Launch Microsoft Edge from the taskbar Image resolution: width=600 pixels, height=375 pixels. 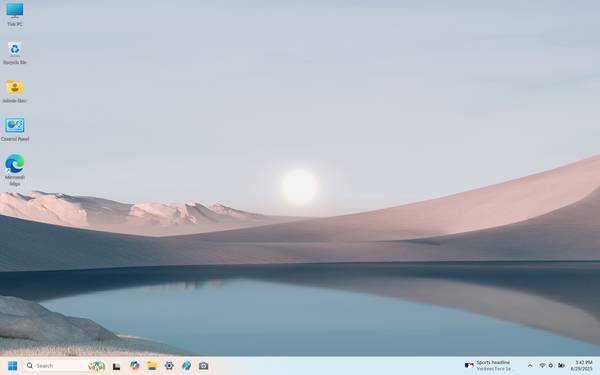186,366
